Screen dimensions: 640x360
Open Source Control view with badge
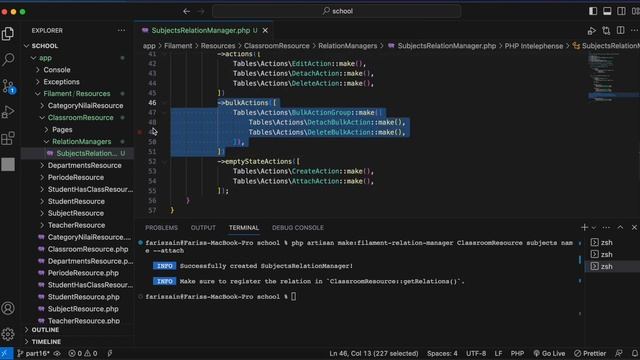coord(8,86)
